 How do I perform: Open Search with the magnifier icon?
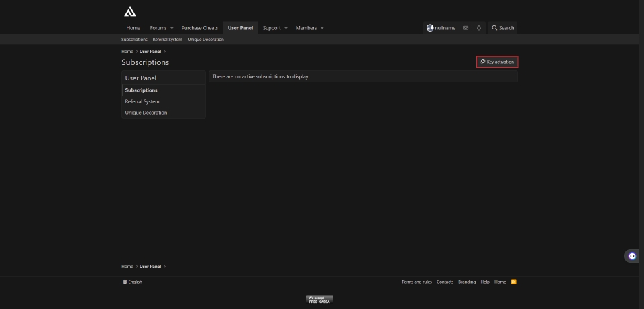[495, 28]
